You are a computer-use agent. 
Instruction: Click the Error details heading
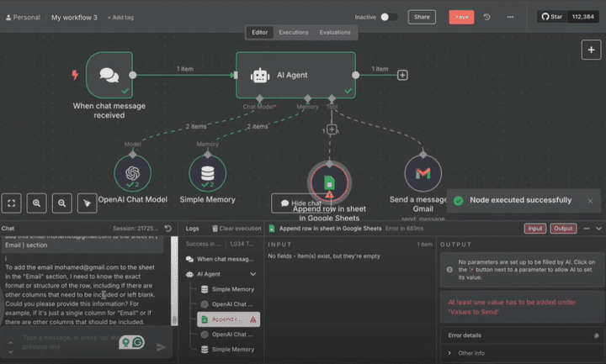pos(465,335)
